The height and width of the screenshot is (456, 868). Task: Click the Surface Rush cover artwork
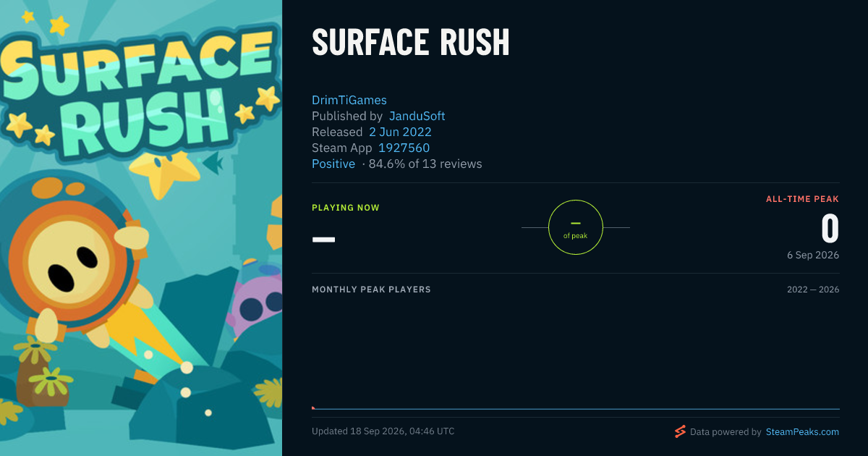tap(141, 228)
